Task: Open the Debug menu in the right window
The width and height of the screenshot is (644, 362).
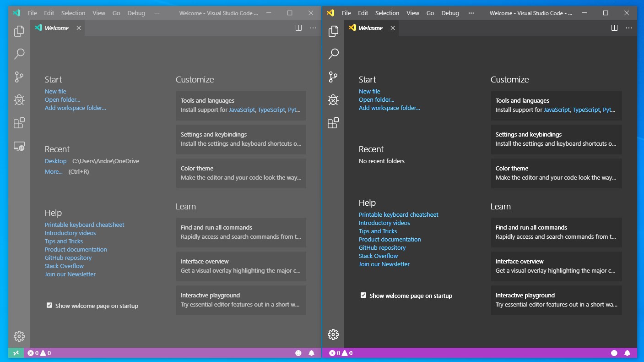Action: point(450,13)
